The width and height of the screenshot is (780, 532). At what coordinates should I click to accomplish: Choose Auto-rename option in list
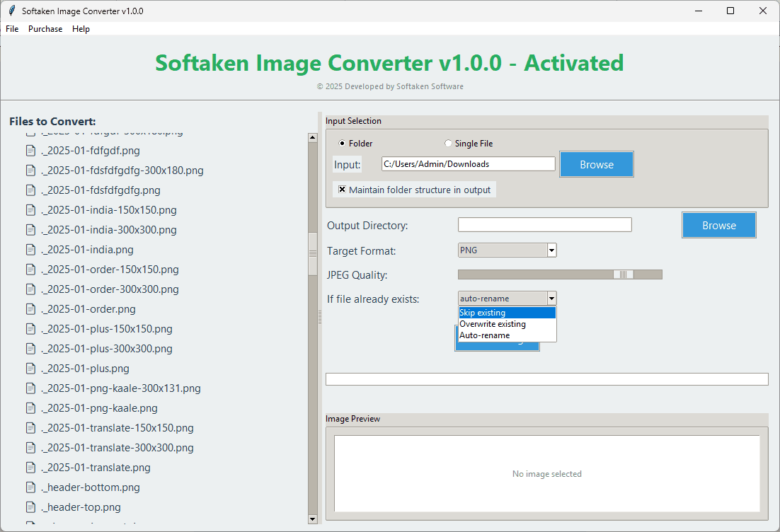[x=507, y=335]
